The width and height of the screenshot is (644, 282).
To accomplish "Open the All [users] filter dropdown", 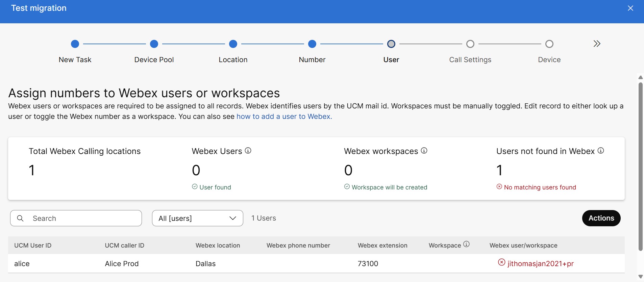I will pos(198,218).
